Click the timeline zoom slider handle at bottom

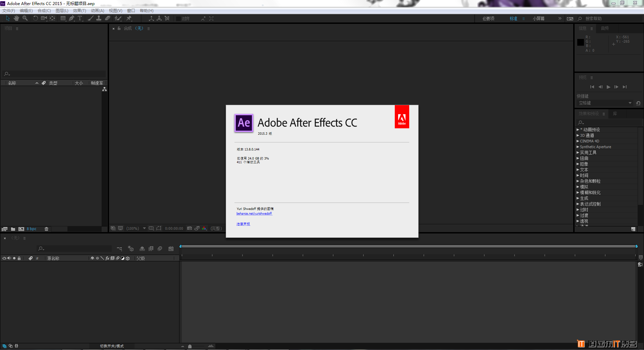[190, 346]
